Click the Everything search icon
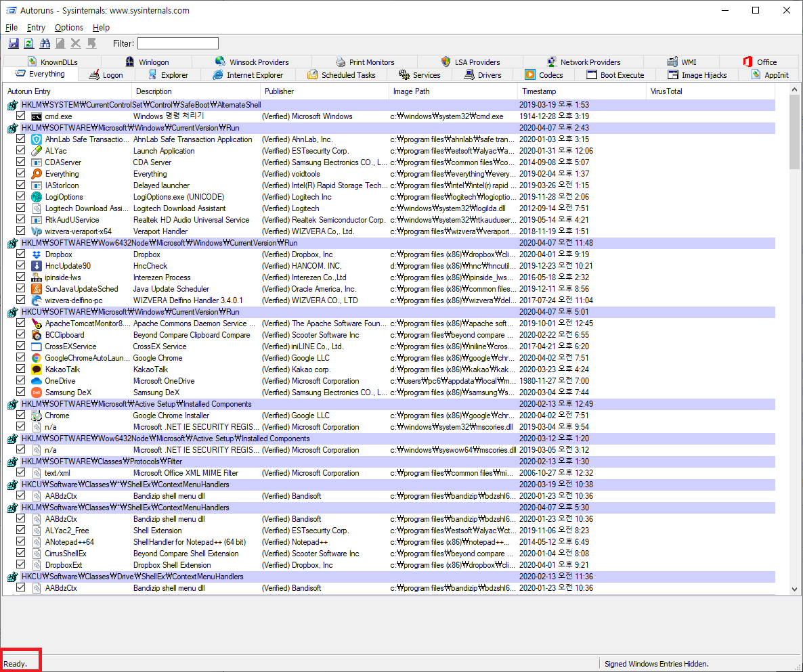 click(37, 174)
